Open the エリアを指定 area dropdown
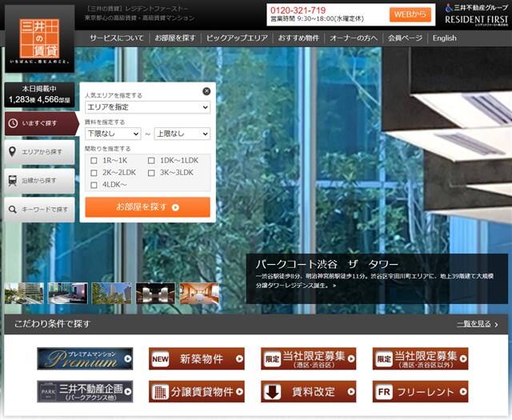Viewport: 512px width, 420px height. (x=147, y=107)
